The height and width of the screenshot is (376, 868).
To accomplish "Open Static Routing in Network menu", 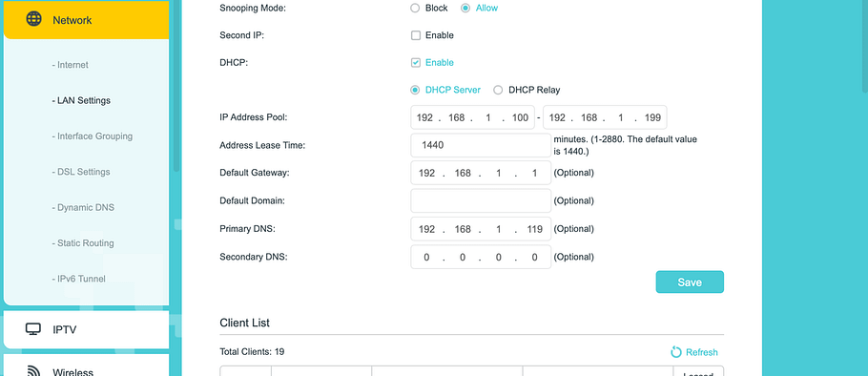I will click(83, 243).
